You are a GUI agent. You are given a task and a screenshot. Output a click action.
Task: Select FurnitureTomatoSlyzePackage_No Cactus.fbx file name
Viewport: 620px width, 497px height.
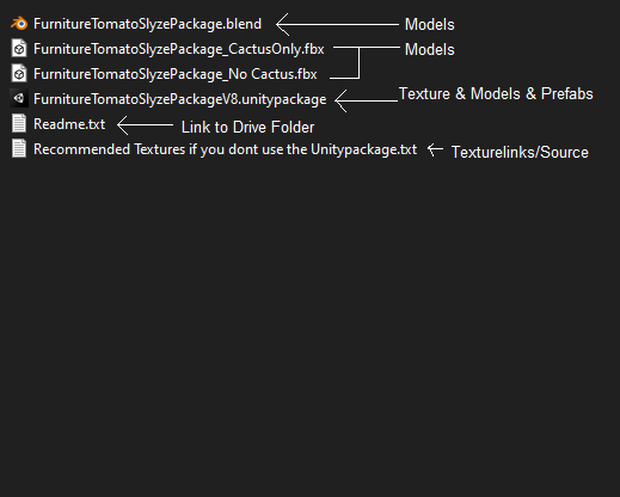175,74
